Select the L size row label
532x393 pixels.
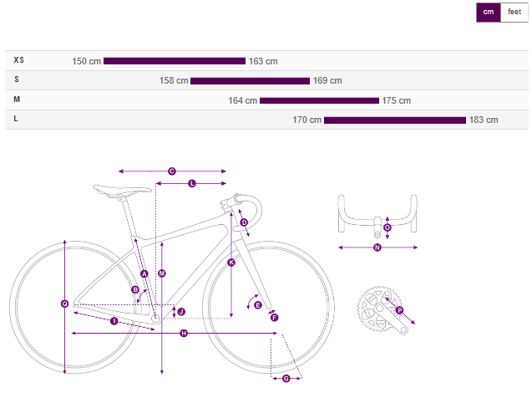pyautogui.click(x=17, y=120)
